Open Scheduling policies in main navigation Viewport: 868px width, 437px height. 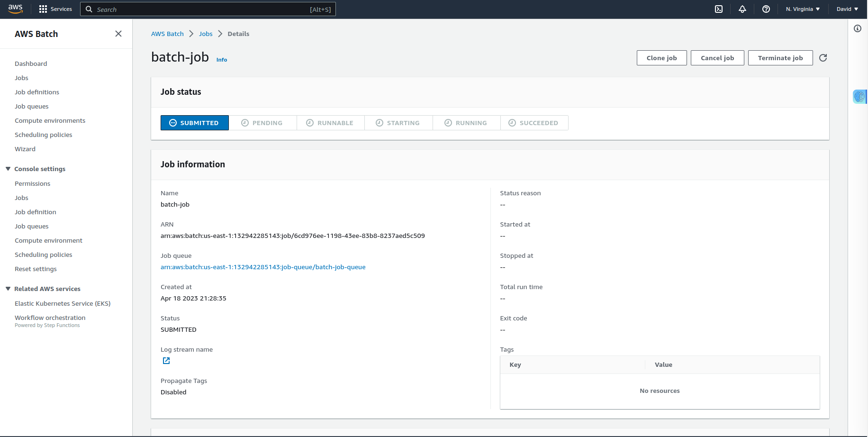click(44, 135)
